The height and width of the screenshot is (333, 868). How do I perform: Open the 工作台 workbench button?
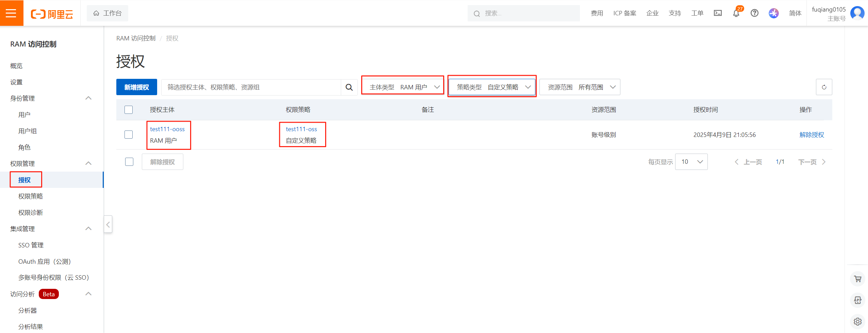107,13
